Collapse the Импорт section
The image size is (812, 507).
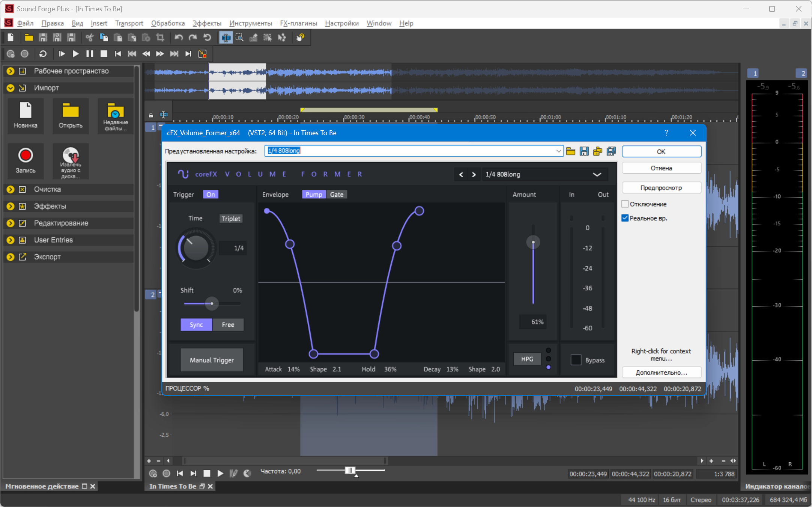(11, 88)
